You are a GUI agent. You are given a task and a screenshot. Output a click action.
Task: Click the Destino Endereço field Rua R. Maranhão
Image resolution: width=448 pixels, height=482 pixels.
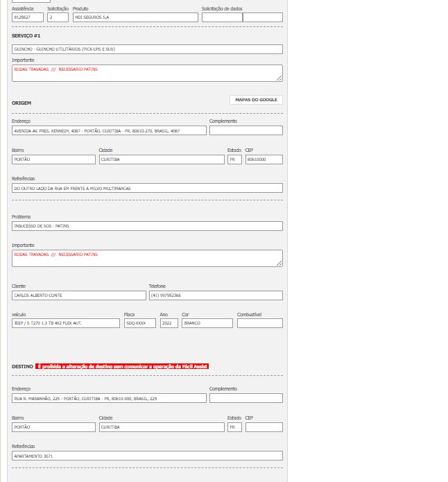[x=109, y=398]
